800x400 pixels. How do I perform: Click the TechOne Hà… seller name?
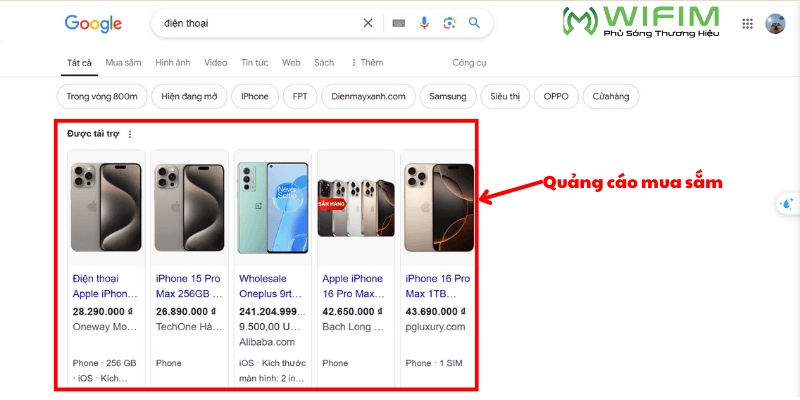189,327
